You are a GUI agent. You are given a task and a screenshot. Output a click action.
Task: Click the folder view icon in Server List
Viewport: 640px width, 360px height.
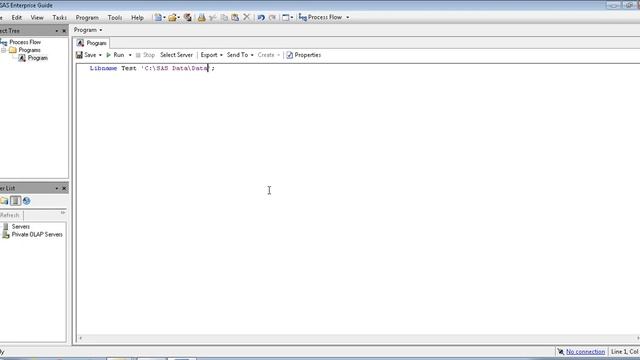point(4,201)
